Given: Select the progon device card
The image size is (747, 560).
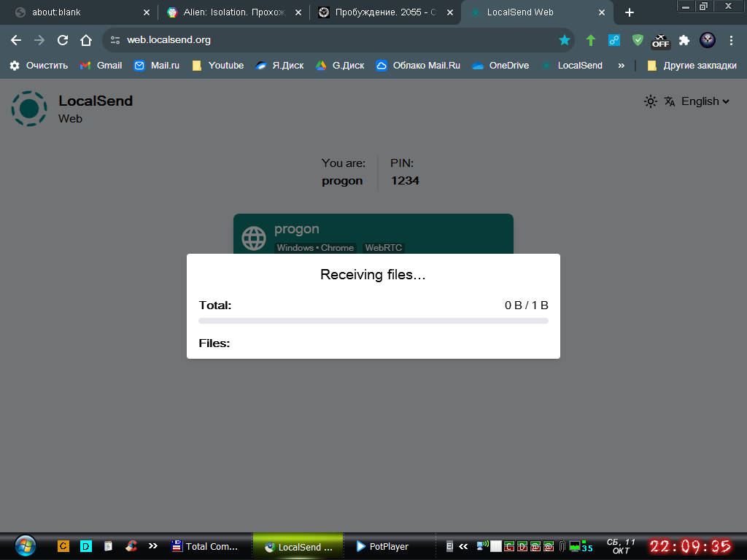Looking at the screenshot, I should [373, 234].
